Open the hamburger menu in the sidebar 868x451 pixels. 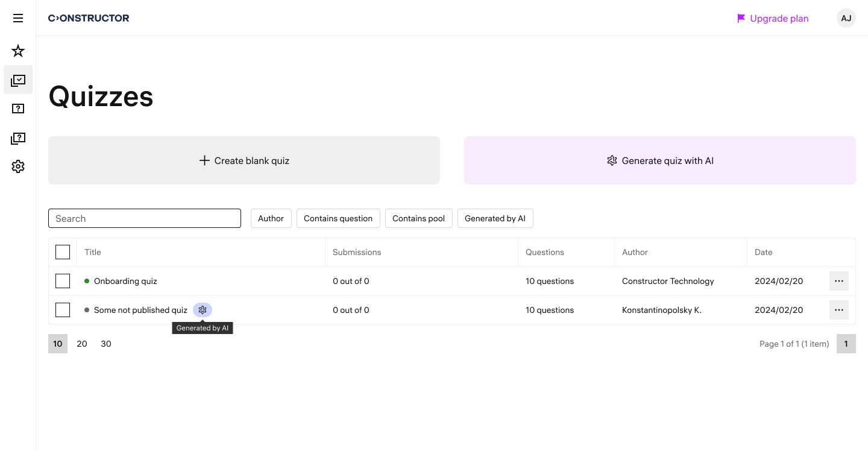pos(18,18)
